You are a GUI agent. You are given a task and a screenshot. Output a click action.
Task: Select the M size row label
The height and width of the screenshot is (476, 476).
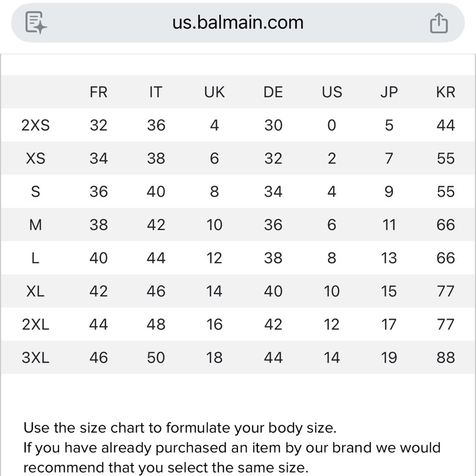tap(36, 225)
